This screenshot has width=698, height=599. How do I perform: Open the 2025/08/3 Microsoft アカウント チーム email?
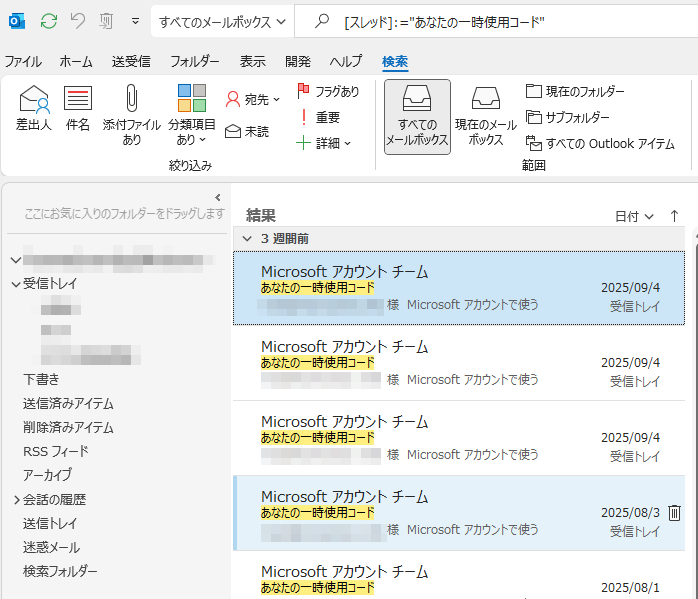[x=459, y=513]
